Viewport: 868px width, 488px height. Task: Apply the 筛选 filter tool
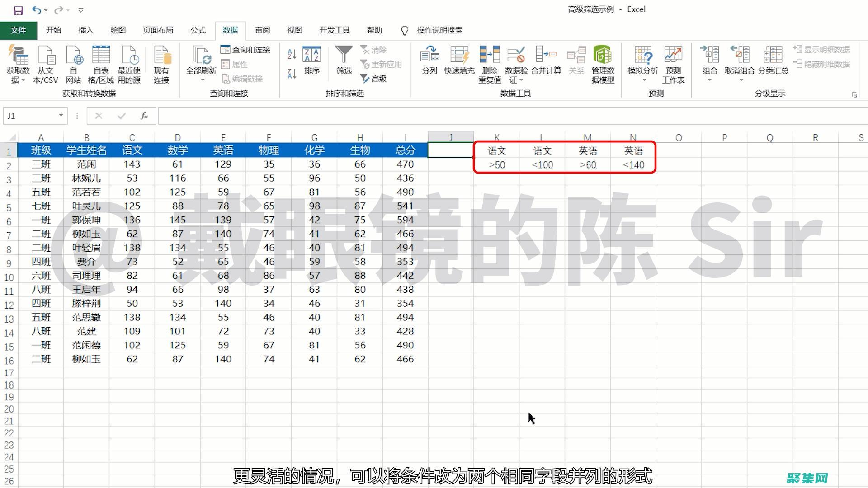(x=343, y=61)
